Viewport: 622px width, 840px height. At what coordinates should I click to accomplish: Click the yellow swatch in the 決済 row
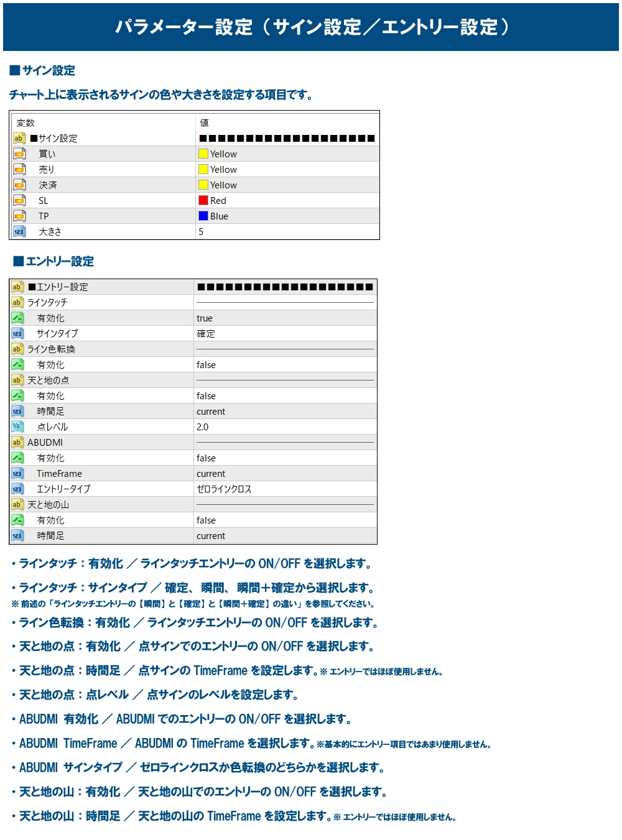coord(203,185)
